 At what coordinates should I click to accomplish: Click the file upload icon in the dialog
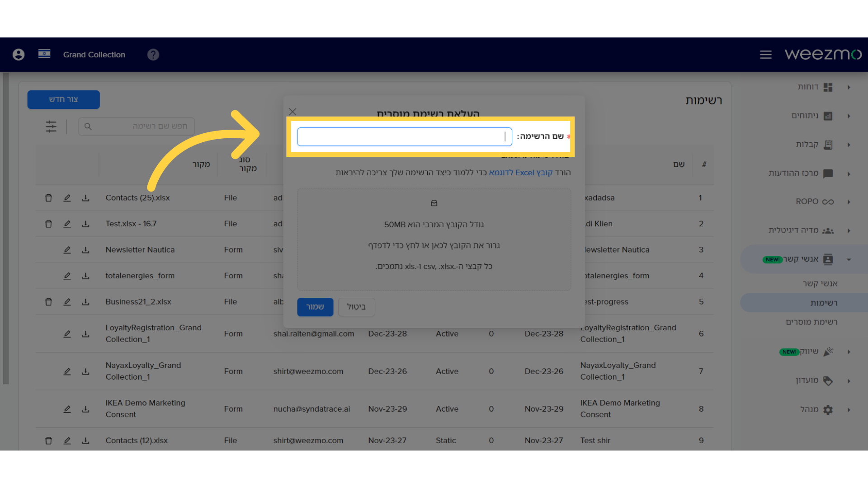tap(434, 202)
